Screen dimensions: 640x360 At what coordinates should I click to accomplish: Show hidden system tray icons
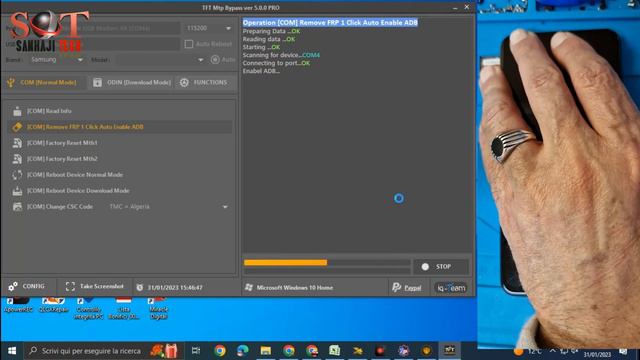[552, 351]
